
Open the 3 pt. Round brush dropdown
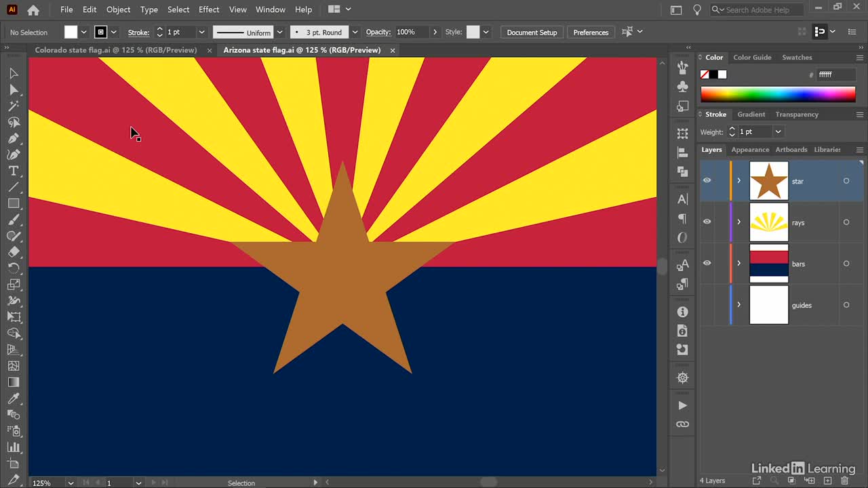tap(355, 33)
